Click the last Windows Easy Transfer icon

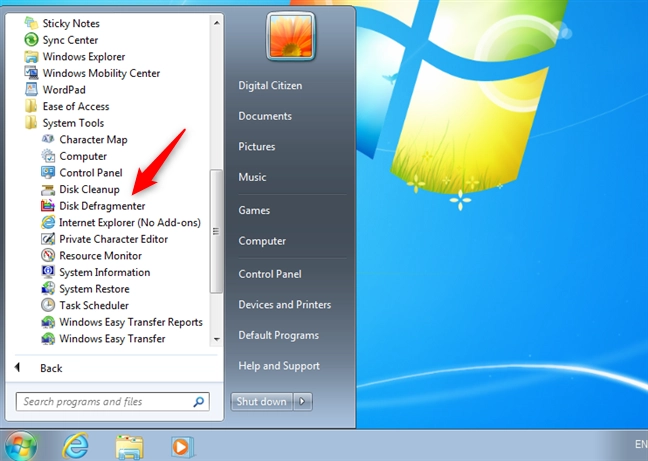coord(48,338)
